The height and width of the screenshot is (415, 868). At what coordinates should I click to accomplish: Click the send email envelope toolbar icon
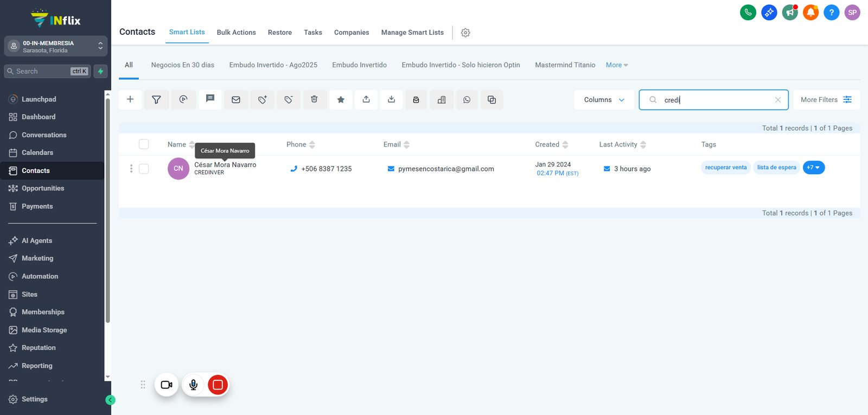(236, 100)
